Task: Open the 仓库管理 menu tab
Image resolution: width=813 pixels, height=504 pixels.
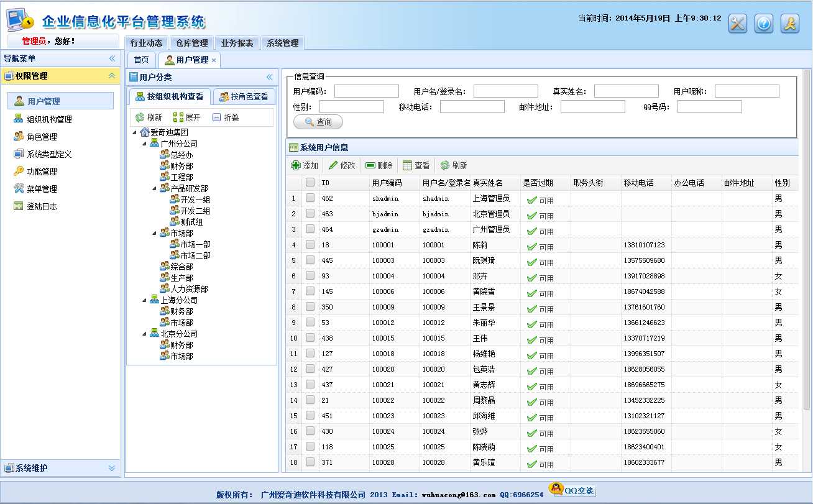Action: [191, 43]
